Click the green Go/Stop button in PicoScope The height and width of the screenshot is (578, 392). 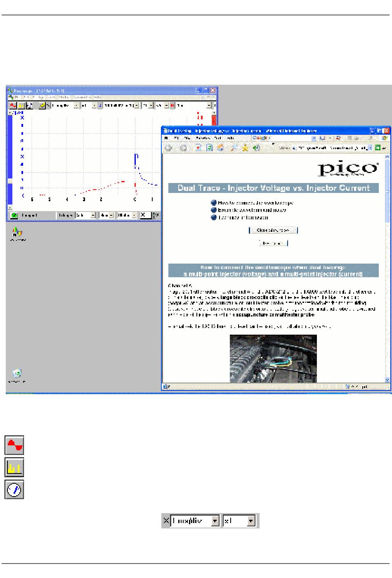pyautogui.click(x=14, y=215)
